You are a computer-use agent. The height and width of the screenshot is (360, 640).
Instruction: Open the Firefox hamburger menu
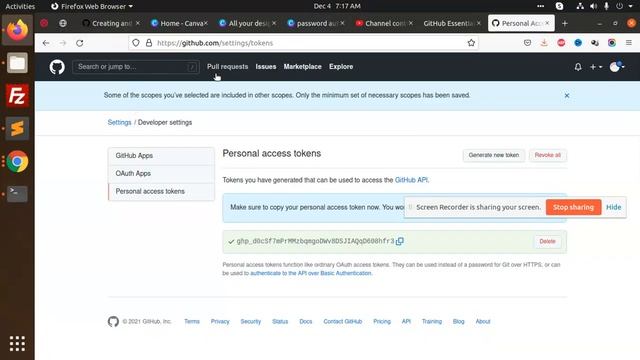pos(629,42)
